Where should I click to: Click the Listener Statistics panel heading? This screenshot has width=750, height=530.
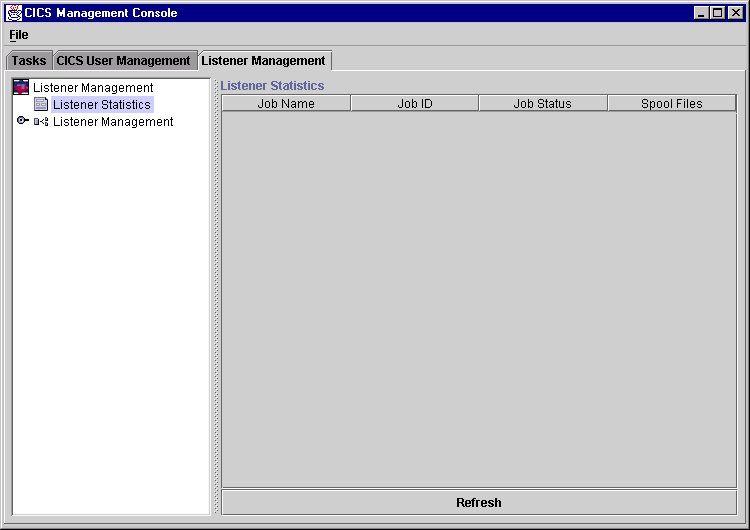[272, 86]
